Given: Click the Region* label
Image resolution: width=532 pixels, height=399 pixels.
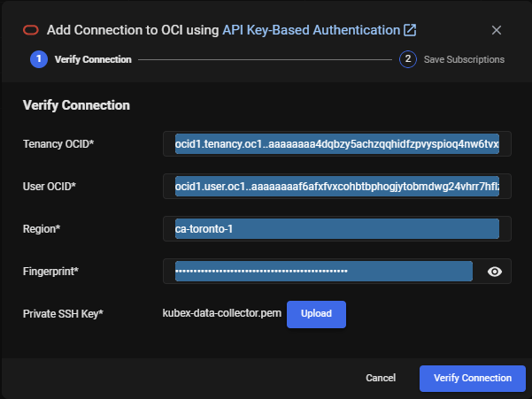Looking at the screenshot, I should point(42,229).
